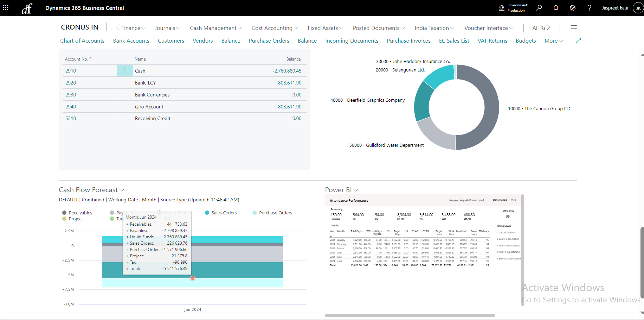Click the help question mark icon

[x=590, y=8]
